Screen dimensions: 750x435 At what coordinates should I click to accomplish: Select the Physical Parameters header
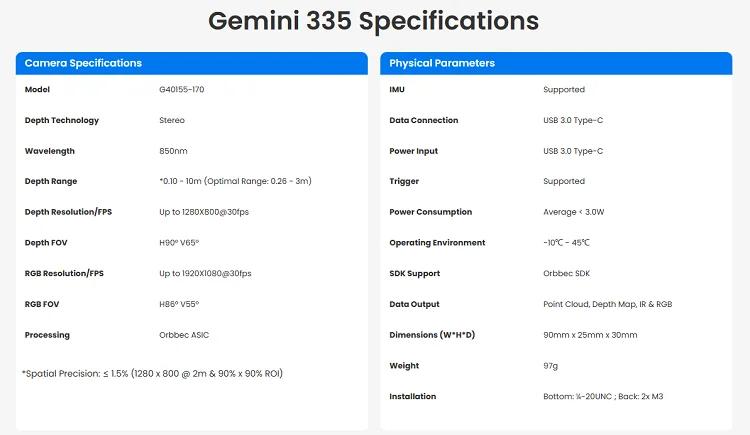(x=442, y=63)
